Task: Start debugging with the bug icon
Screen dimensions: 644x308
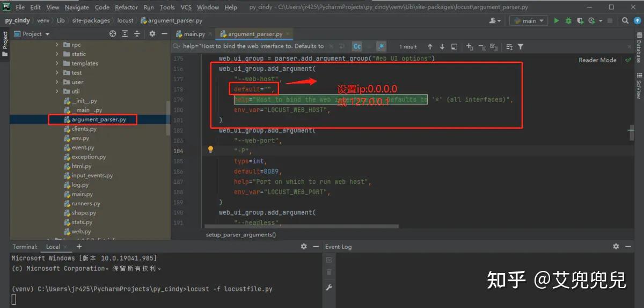Action: 568,21
